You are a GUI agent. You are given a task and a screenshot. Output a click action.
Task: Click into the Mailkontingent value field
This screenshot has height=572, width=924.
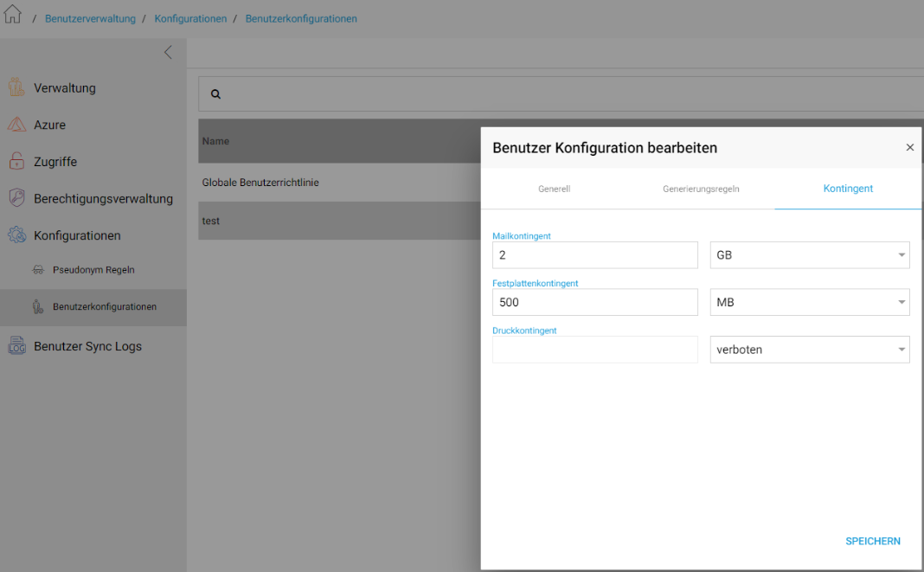(x=595, y=254)
